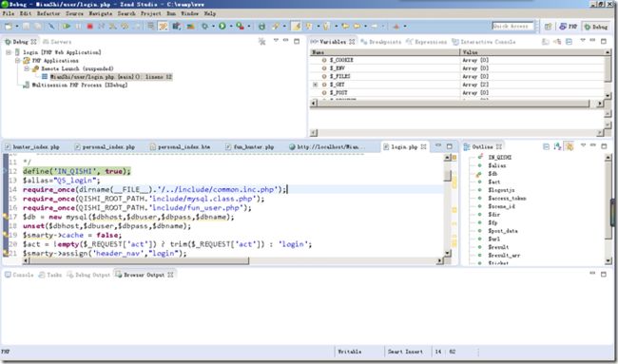The image size is (618, 364).
Task: Collapse the PHP Application tree node
Action: point(18,61)
